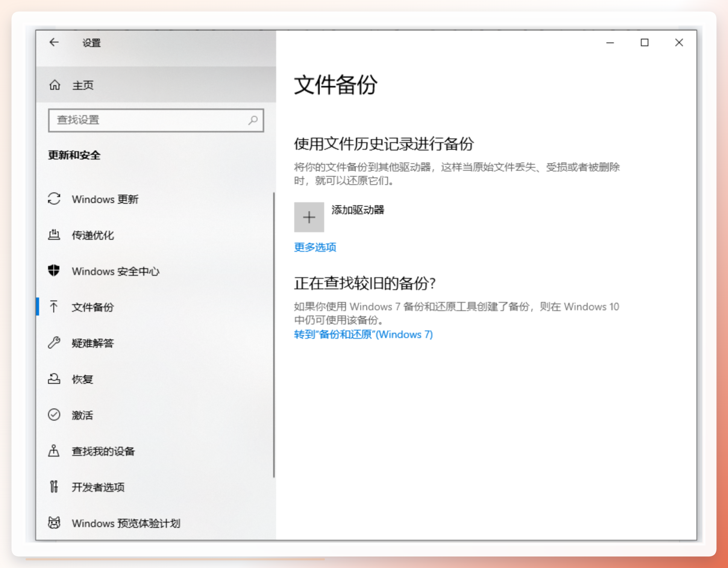This screenshot has height=568, width=728.
Task: Select the 传递优化 label
Action: click(x=93, y=235)
